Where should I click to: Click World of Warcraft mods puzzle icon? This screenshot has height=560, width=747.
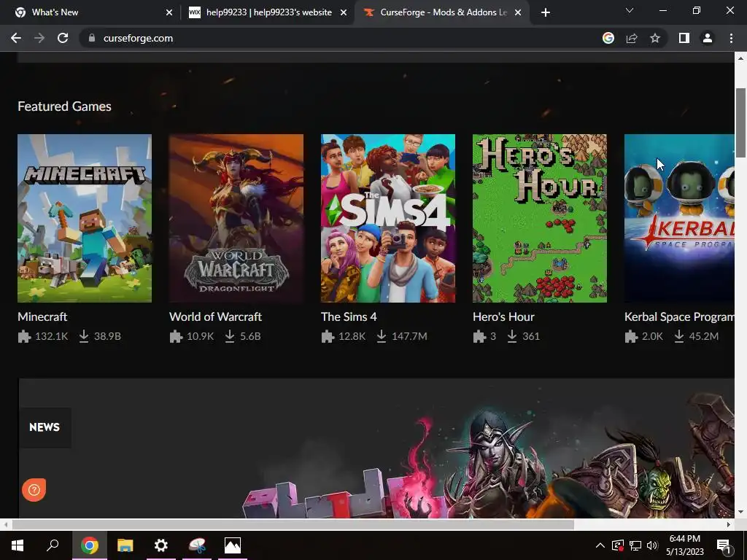(x=176, y=336)
